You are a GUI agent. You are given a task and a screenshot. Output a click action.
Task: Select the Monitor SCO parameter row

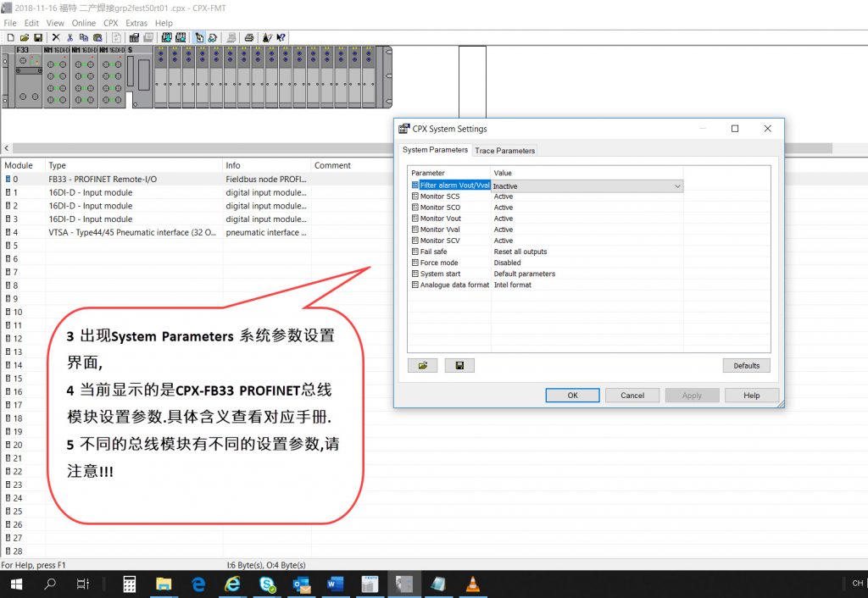547,208
